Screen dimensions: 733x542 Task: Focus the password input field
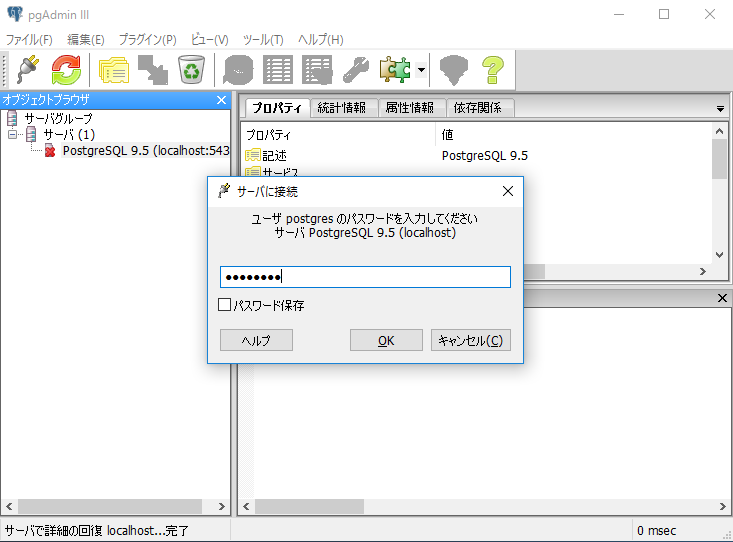click(x=365, y=277)
